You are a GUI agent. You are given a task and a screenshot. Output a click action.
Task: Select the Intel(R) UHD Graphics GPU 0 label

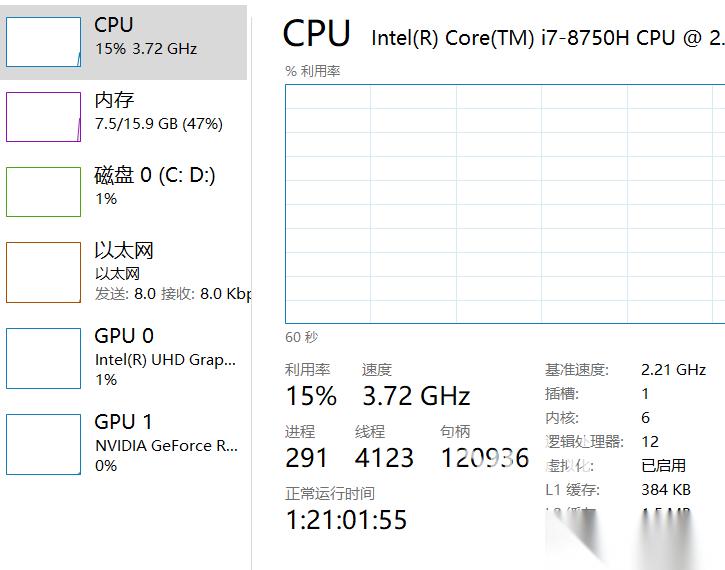click(165, 359)
